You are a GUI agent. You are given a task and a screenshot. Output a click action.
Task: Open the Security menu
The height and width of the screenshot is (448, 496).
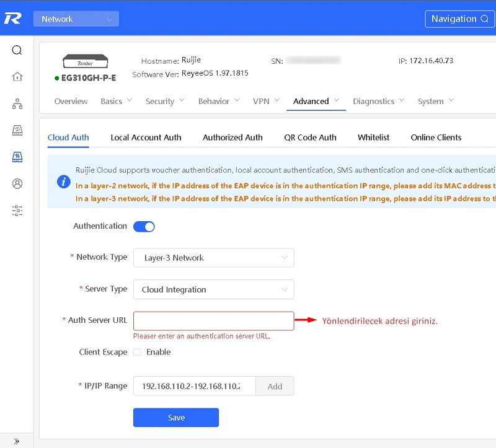click(164, 101)
